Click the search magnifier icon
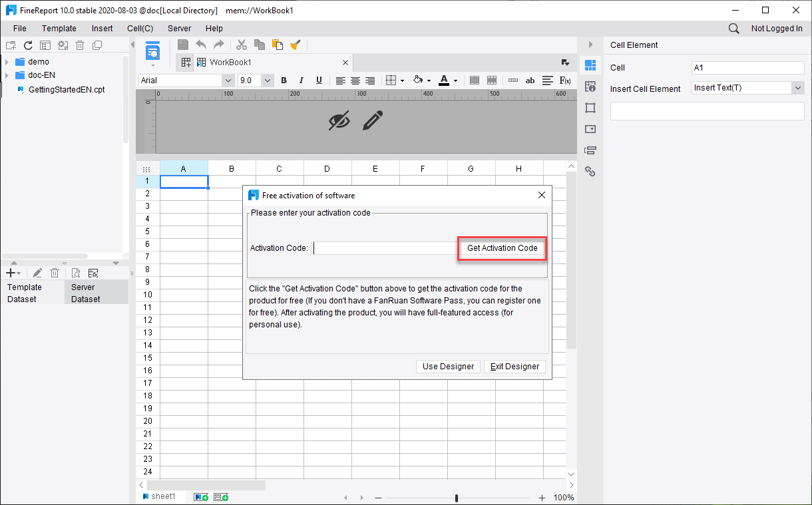This screenshot has width=812, height=505. pyautogui.click(x=733, y=29)
